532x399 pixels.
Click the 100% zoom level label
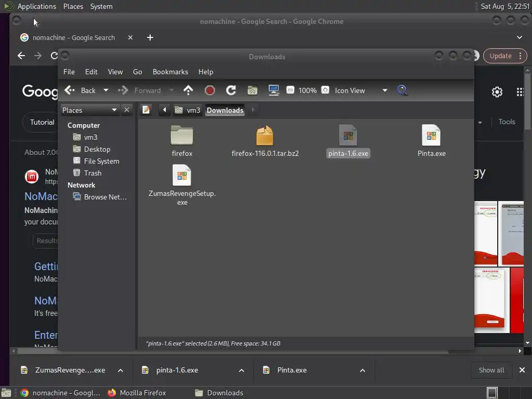click(308, 90)
